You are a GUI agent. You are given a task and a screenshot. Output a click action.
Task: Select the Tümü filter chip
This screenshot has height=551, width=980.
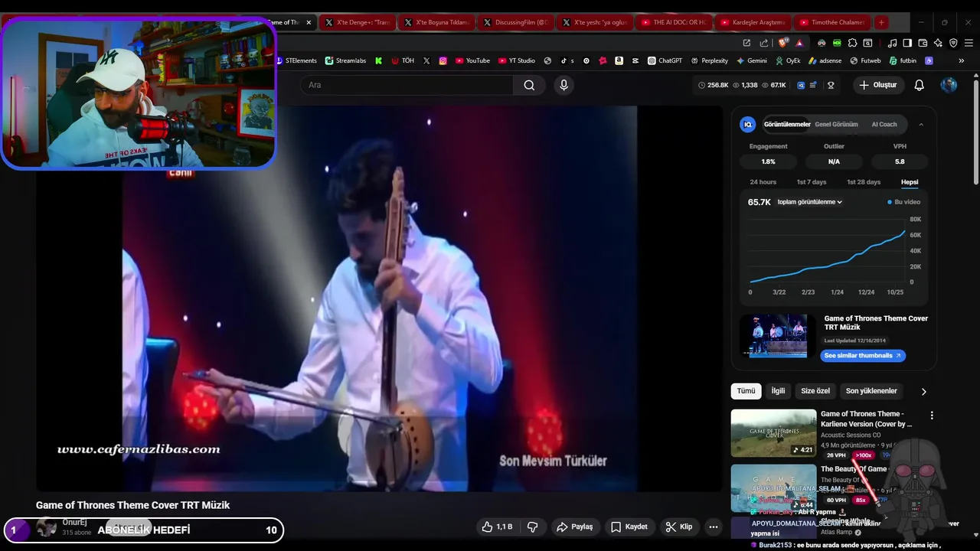[746, 391]
